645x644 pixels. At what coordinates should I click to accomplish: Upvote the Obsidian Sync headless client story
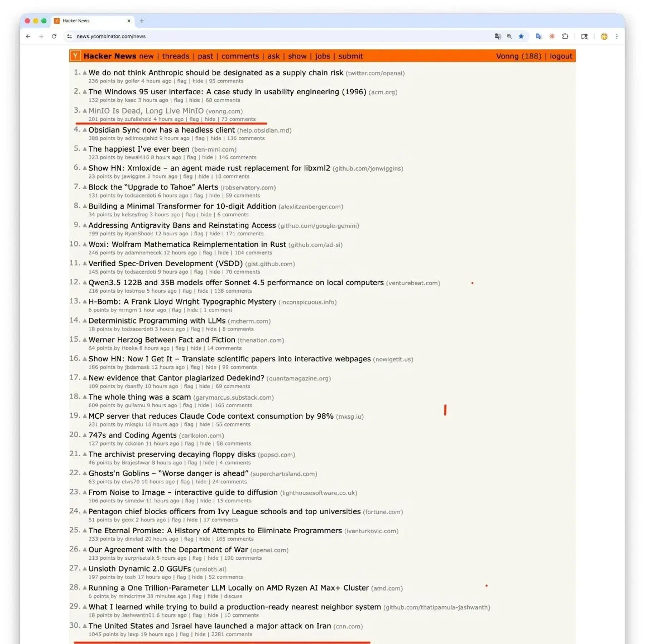coord(85,130)
